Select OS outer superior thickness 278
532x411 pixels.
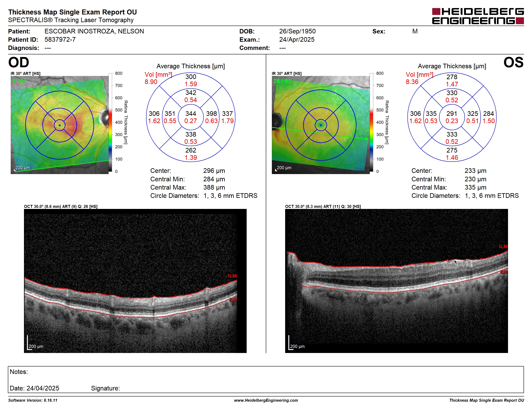(452, 77)
